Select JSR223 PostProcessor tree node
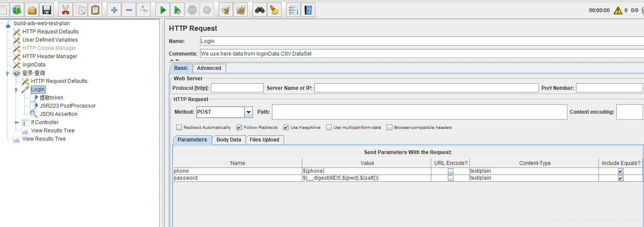The image size is (644, 227). (68, 106)
